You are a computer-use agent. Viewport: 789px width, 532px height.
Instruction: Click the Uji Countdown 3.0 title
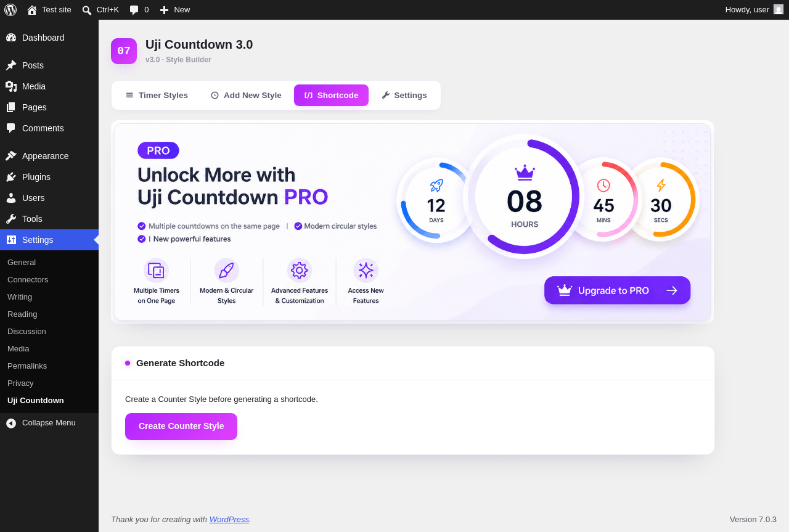coord(199,44)
